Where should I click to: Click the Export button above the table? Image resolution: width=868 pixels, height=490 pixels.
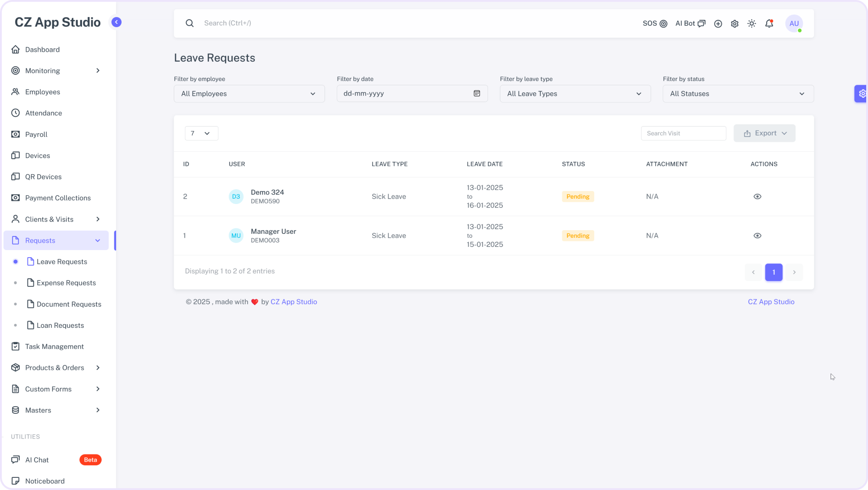pos(764,133)
